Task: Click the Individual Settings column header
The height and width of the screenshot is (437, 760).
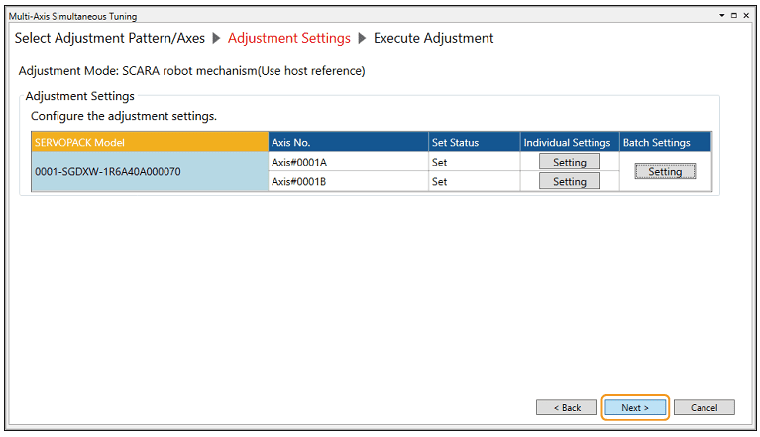Action: [568, 142]
